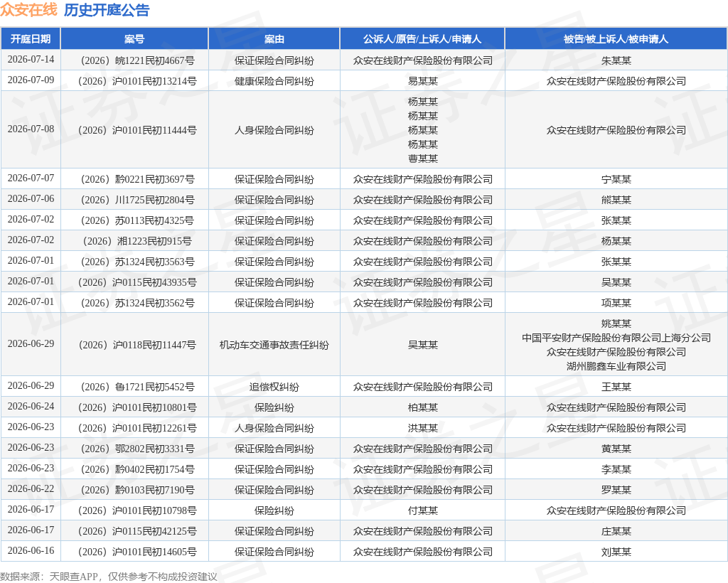Open case (2026)沪0101民初13214号
This screenshot has width=728, height=583.
tap(137, 81)
